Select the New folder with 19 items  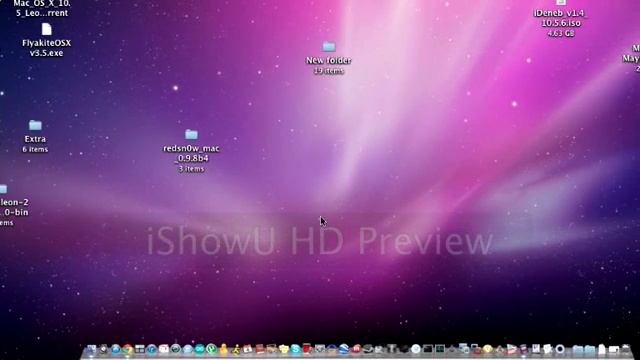(329, 57)
